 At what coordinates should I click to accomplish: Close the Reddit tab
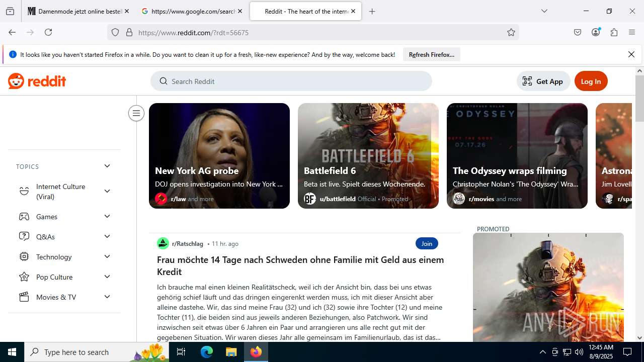point(353,11)
